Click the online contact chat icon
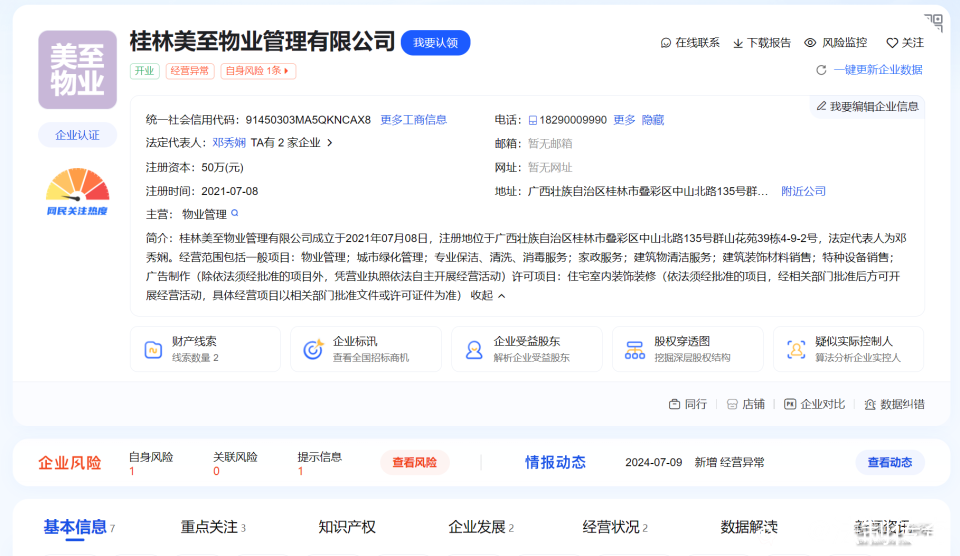Image resolution: width=960 pixels, height=556 pixels. click(666, 43)
